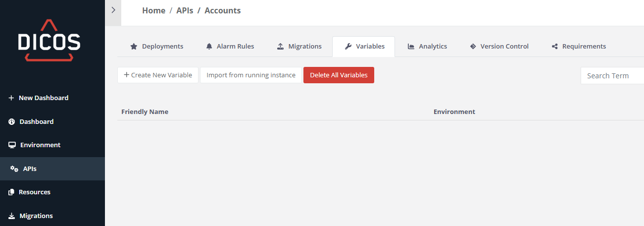The image size is (644, 226).
Task: Open the Analytics tab
Action: tap(432, 47)
